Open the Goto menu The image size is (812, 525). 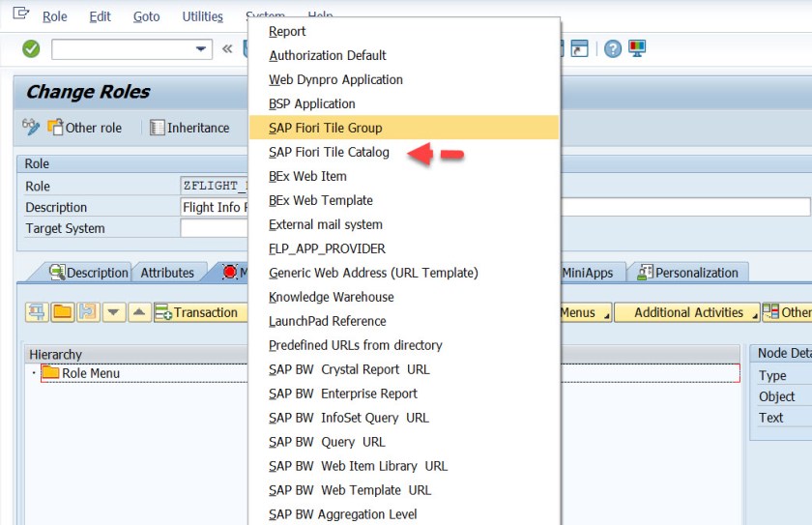(147, 16)
